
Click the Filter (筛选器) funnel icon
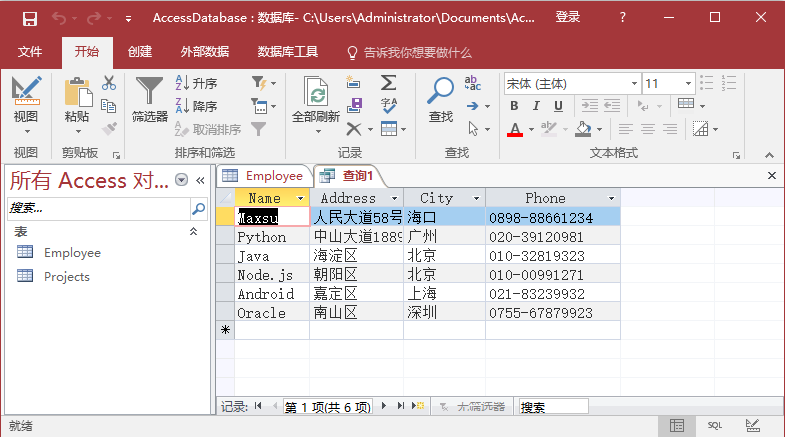150,92
